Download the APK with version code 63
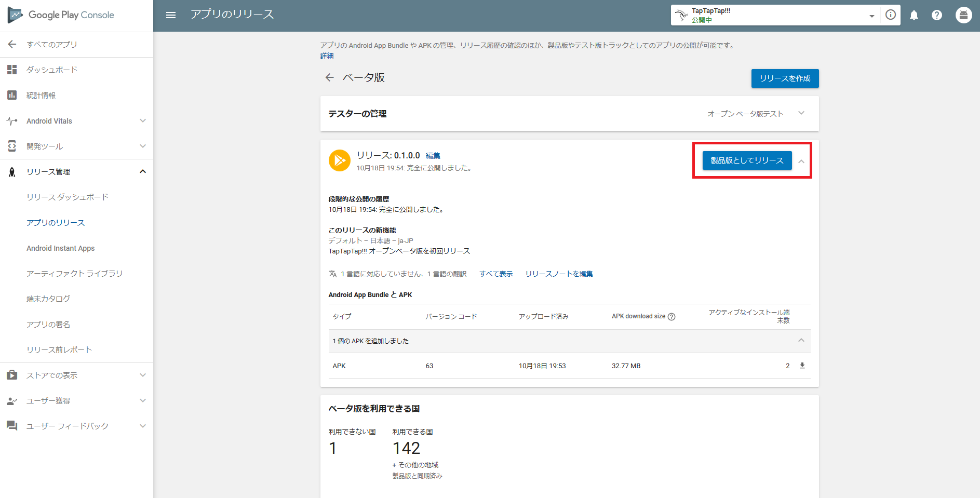Image resolution: width=980 pixels, height=498 pixels. (x=802, y=366)
